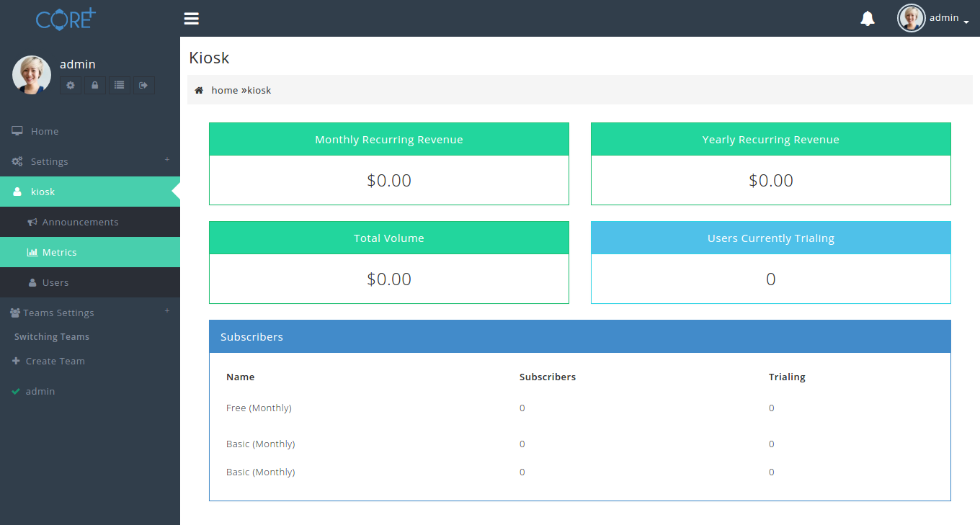Image resolution: width=980 pixels, height=525 pixels.
Task: Click the Subscribers panel header
Action: pos(580,336)
